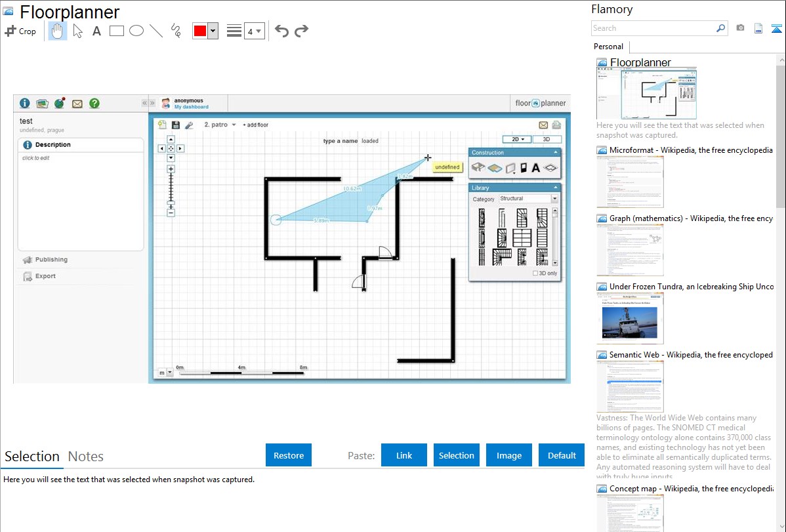Click the save floppy disk icon
Viewport: 786px width, 532px height.
point(175,125)
